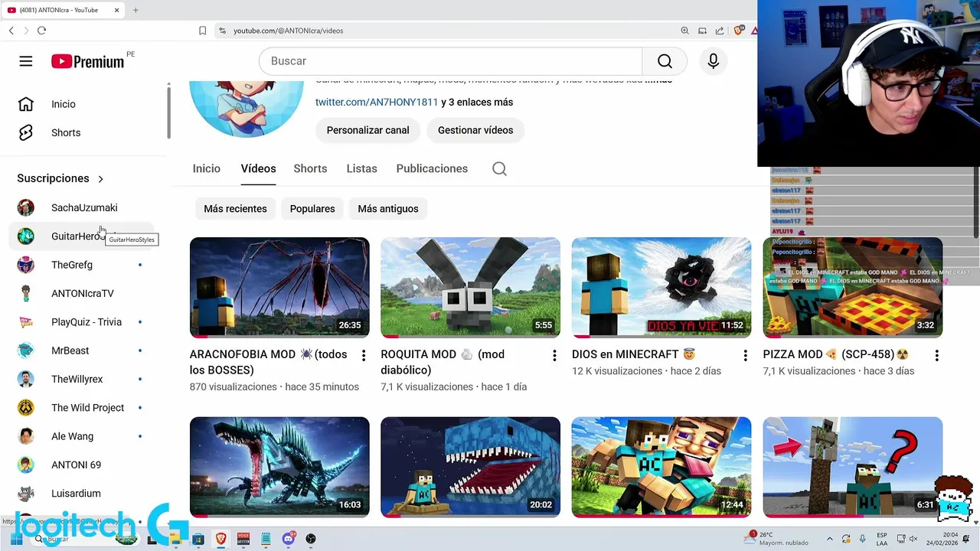Click the browser address bar URL
The width and height of the screenshot is (980, 551).
pos(288,31)
